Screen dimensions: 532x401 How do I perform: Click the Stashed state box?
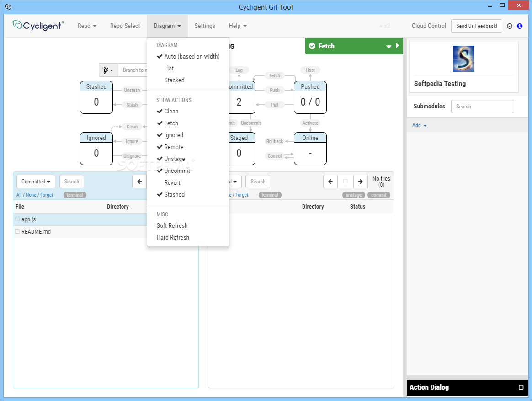96,97
